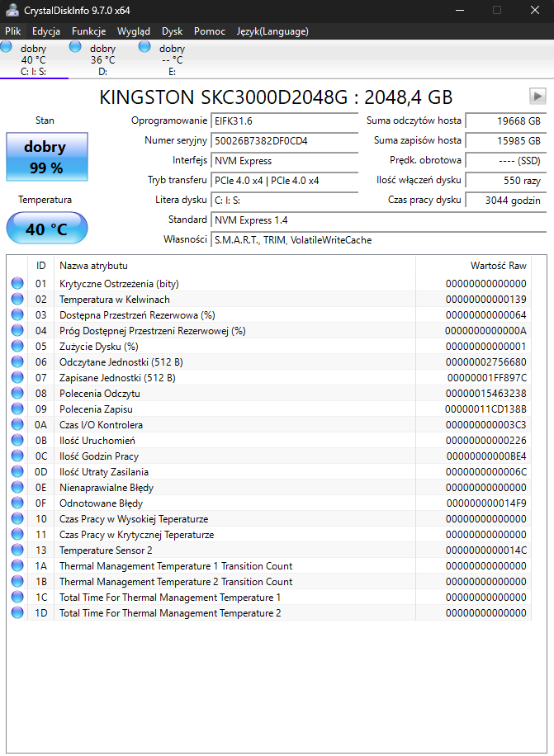Click the status orb for Czas Pracy w Krytycznej Teperaturze
This screenshot has width=554, height=756.
[17, 534]
